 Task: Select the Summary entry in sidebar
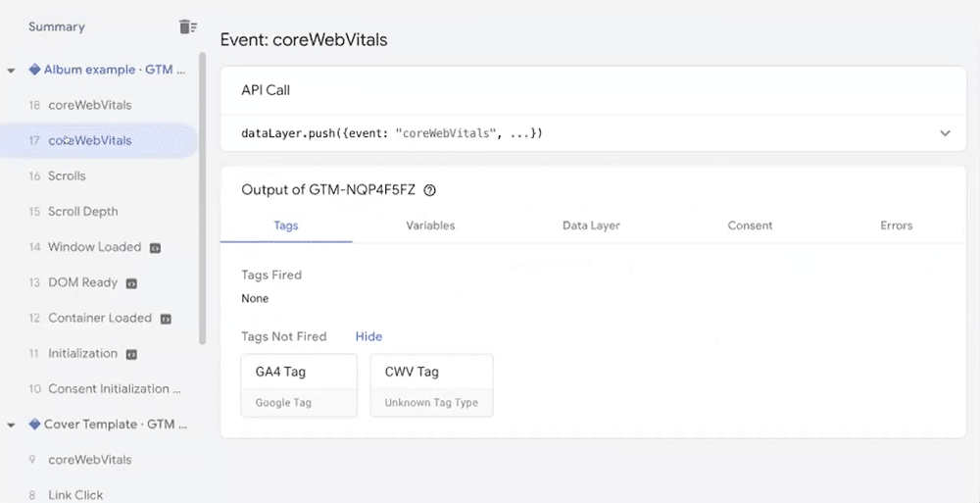pos(57,26)
